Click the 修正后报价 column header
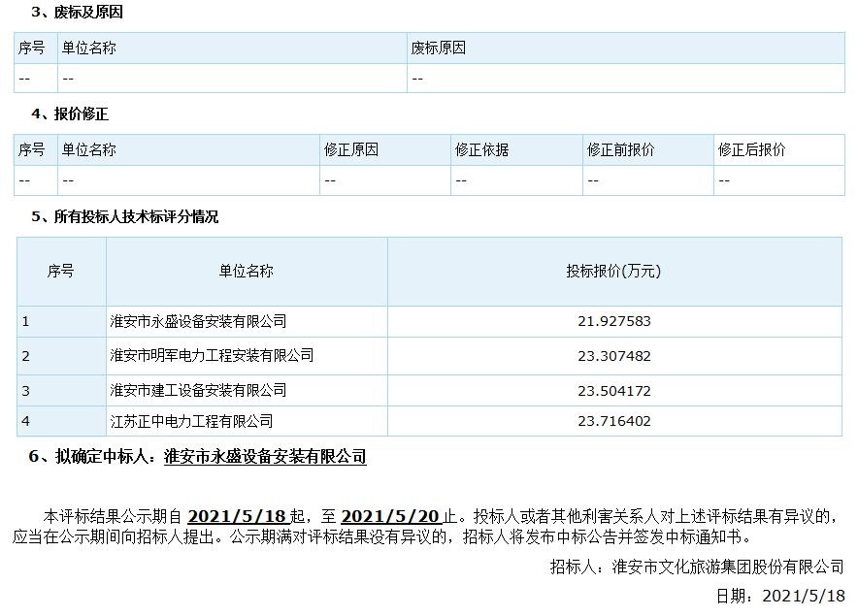 point(753,150)
